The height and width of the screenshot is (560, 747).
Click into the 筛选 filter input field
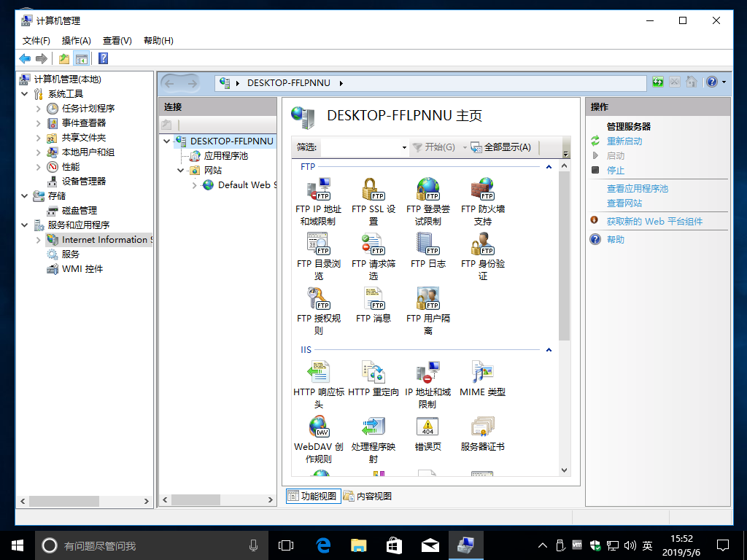[360, 147]
